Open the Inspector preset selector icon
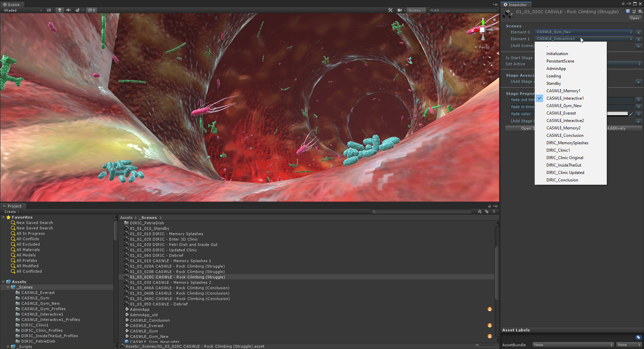644x349 pixels. tap(634, 11)
